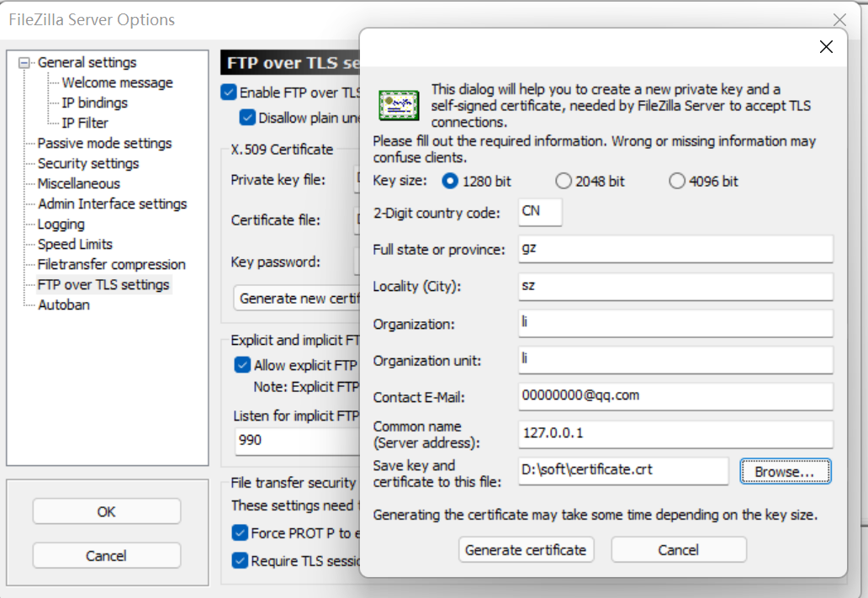Click Browse to choose certificate file
Viewport: 868px width, 598px height.
785,472
